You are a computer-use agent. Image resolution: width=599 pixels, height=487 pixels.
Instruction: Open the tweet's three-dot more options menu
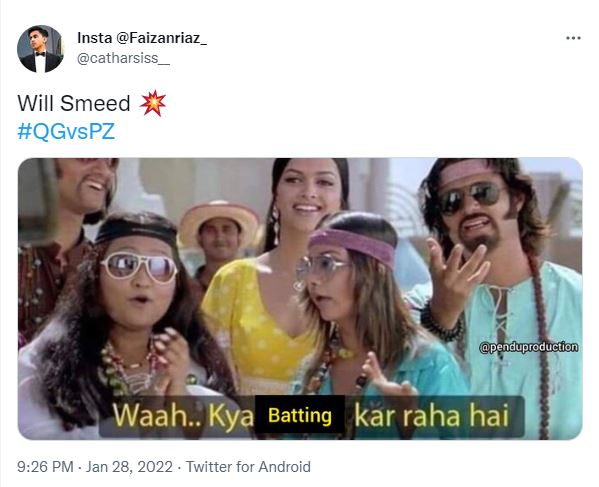[573, 38]
